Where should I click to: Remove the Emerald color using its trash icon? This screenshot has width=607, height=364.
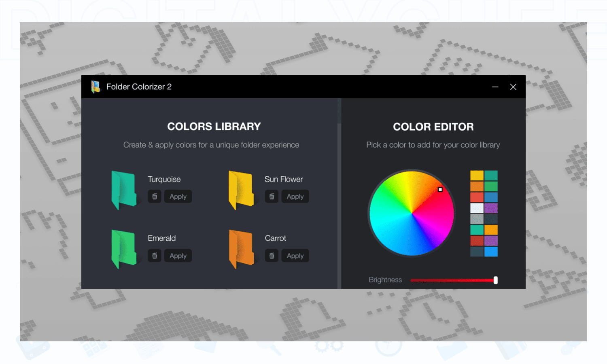point(155,256)
